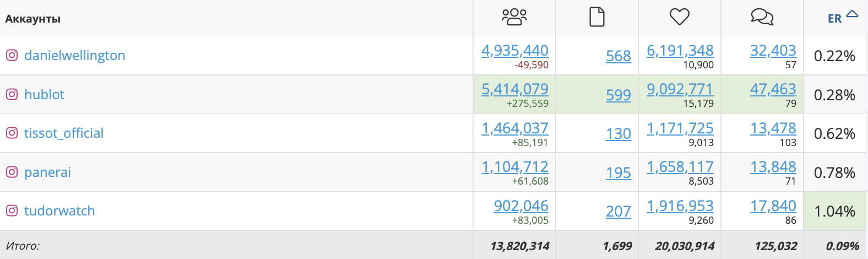Click the followers column header icon
The width and height of the screenshot is (868, 259).
tap(514, 17)
